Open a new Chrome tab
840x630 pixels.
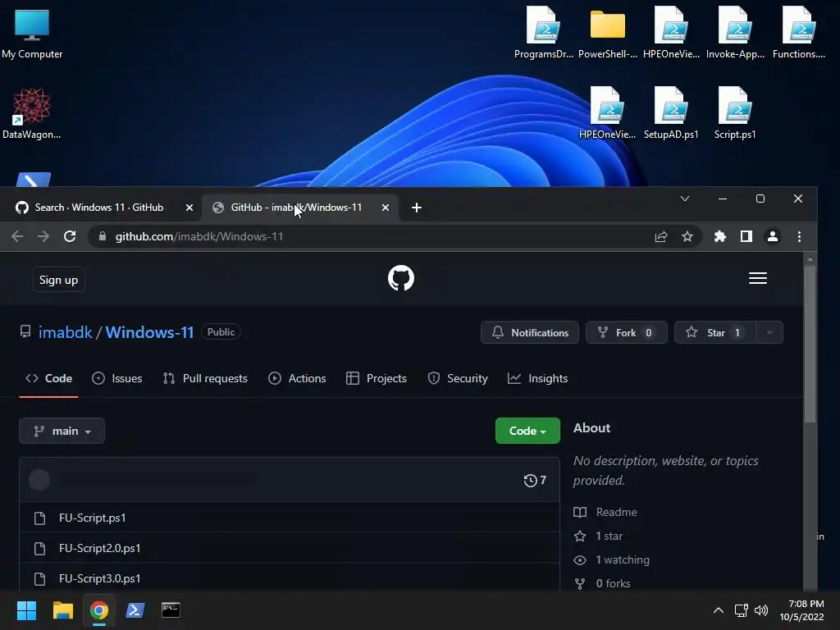point(416,208)
